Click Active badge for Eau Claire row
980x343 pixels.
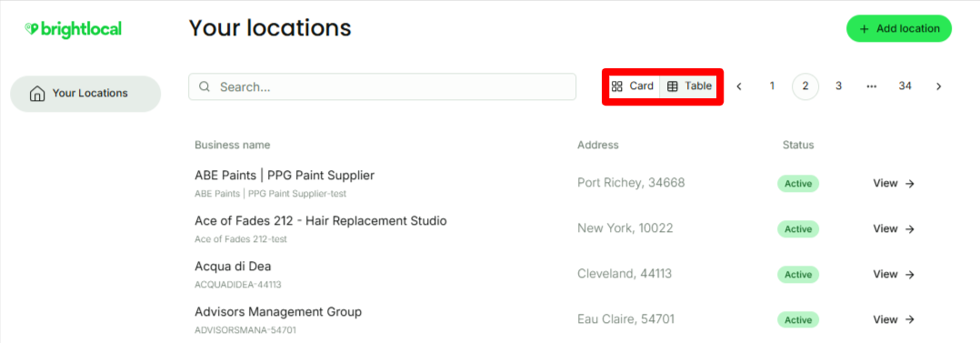click(798, 320)
